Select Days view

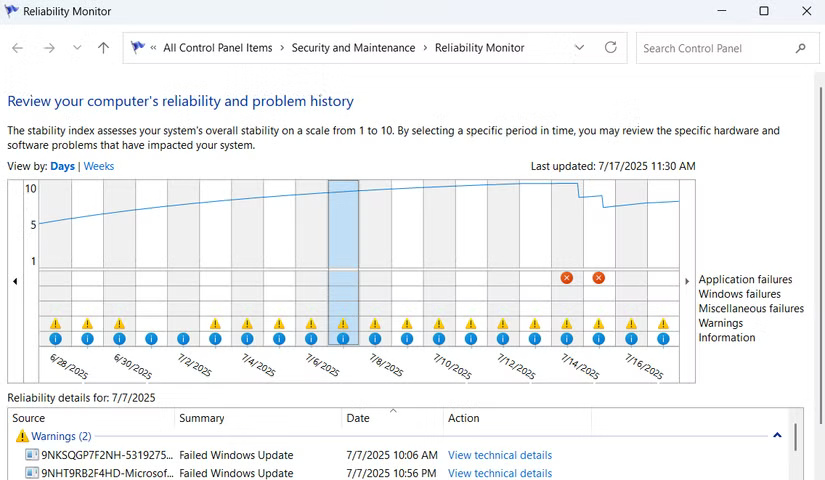pos(62,166)
